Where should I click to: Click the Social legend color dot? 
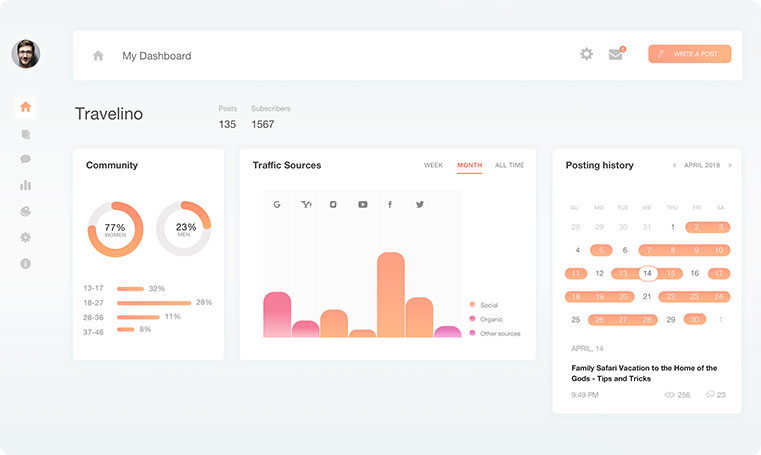472,305
